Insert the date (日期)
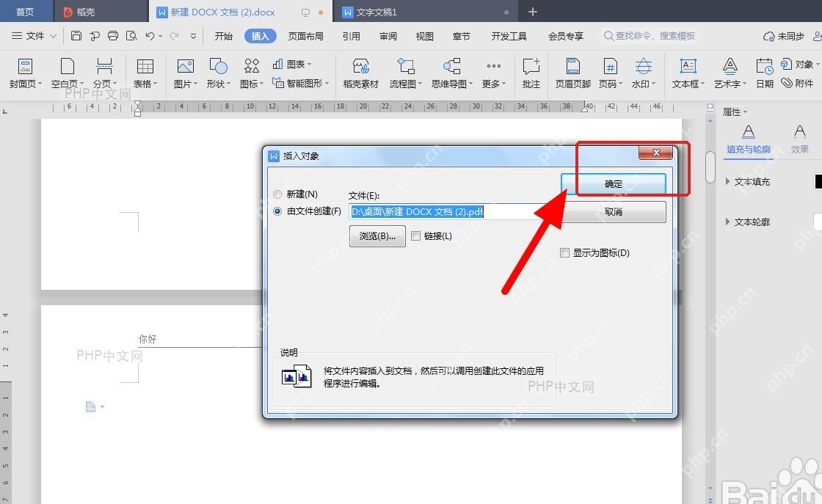Image resolution: width=822 pixels, height=504 pixels. pos(764,73)
